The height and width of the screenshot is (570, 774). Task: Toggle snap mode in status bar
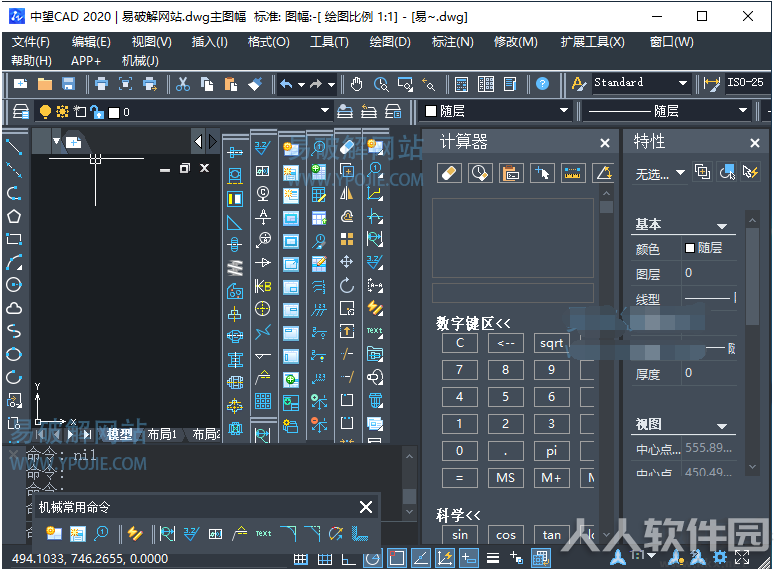pos(301,559)
